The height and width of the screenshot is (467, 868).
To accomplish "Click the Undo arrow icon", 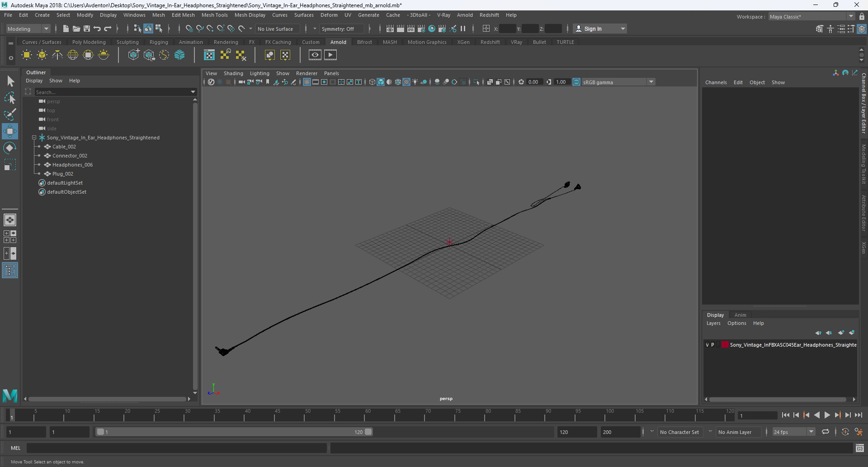I will coord(97,29).
